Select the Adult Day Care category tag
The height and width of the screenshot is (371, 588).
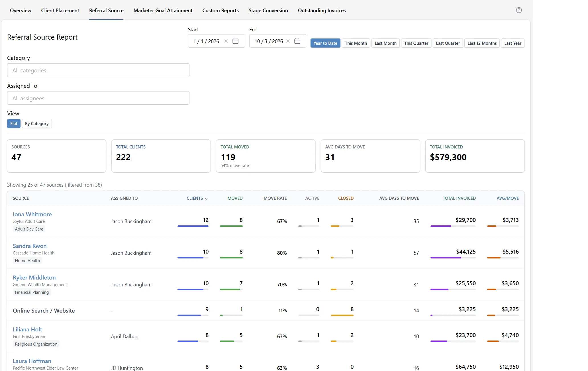(29, 229)
